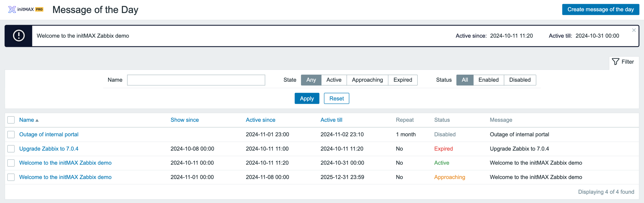The width and height of the screenshot is (644, 203).
Task: Click the banner Active till 2024-10-31 00:00 value
Action: point(597,36)
